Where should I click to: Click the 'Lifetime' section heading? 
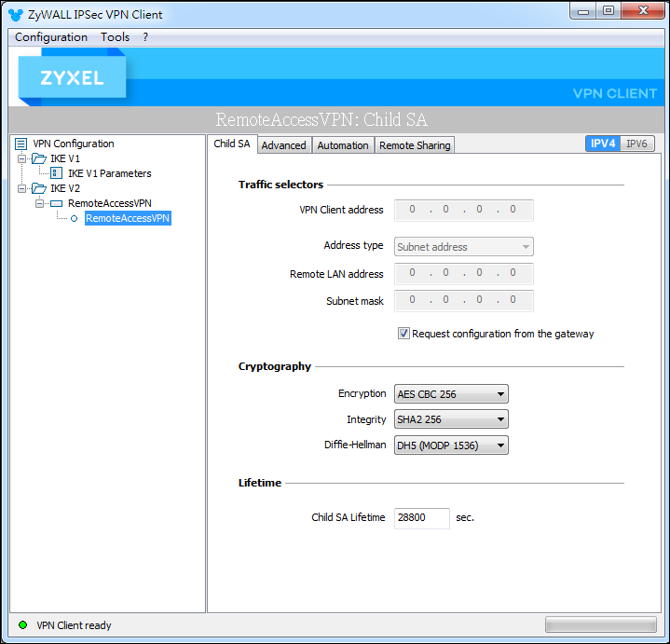[x=260, y=483]
